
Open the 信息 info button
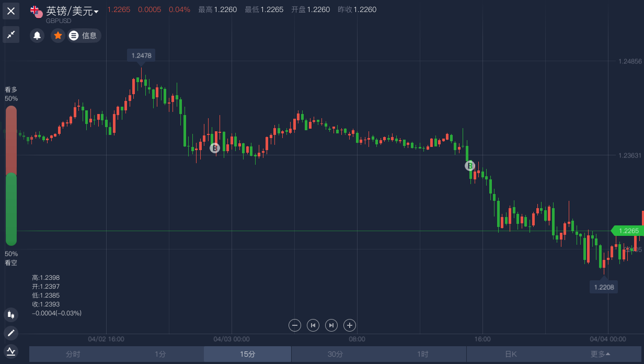[84, 36]
